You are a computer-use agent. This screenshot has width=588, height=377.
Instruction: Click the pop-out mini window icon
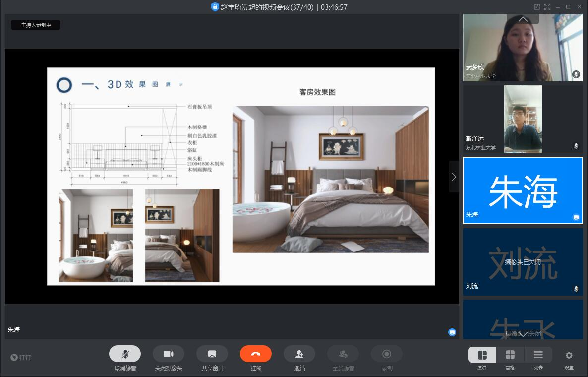[x=536, y=7]
